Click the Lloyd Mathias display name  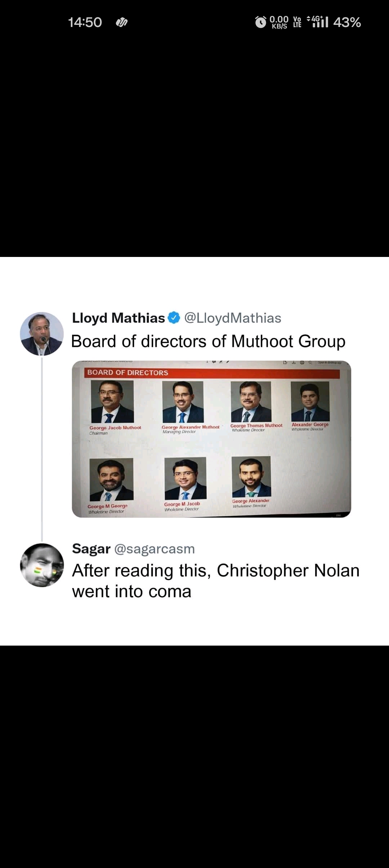click(x=119, y=318)
